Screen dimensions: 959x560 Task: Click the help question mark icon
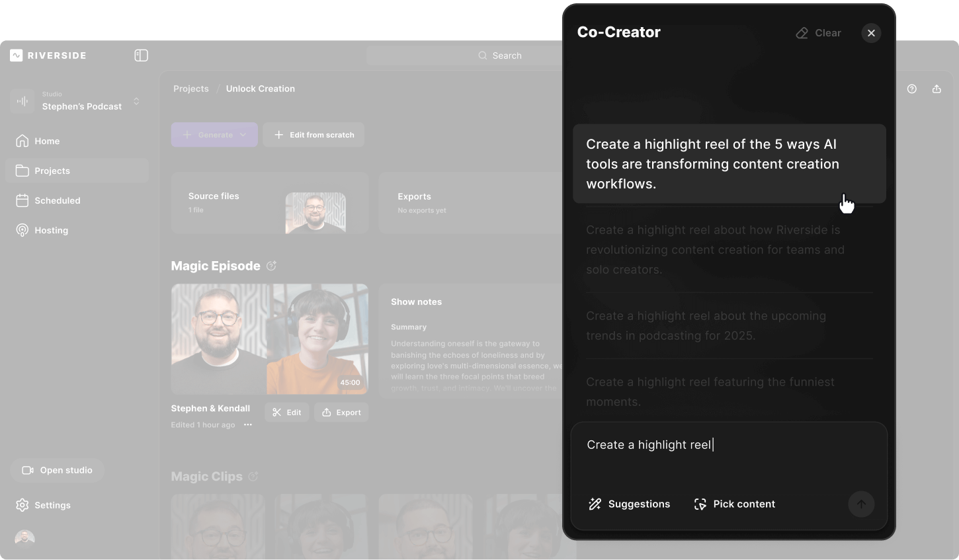pyautogui.click(x=912, y=89)
